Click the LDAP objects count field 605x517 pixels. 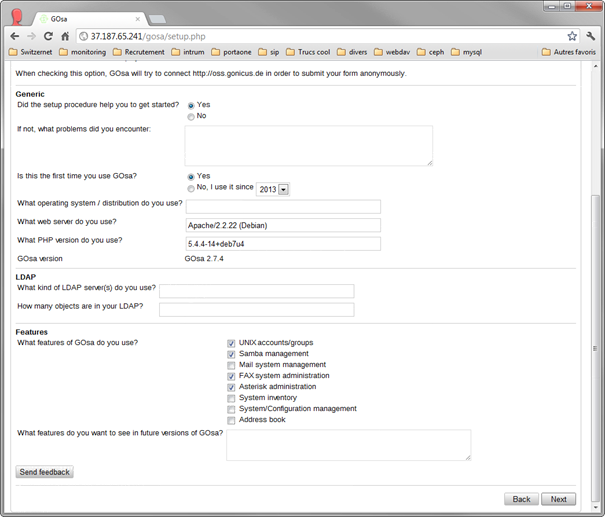257,309
